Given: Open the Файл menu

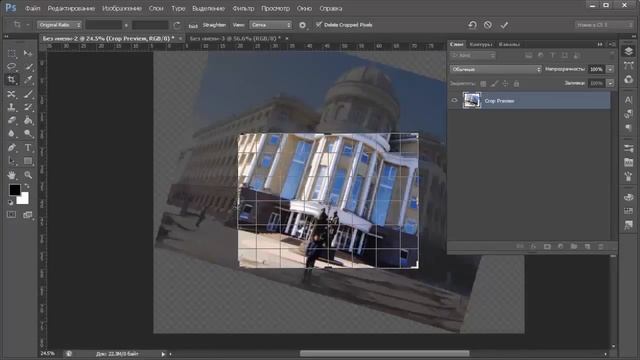Looking at the screenshot, I should click(x=32, y=8).
